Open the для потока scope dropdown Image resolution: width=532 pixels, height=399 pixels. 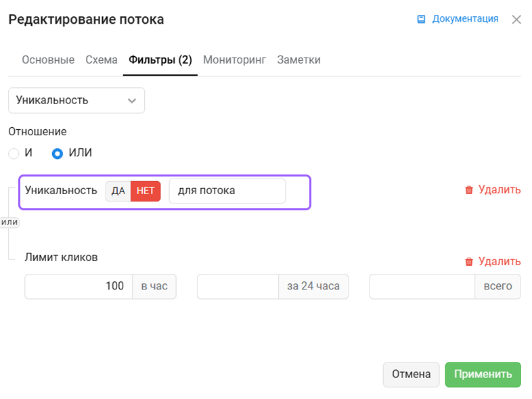[227, 191]
